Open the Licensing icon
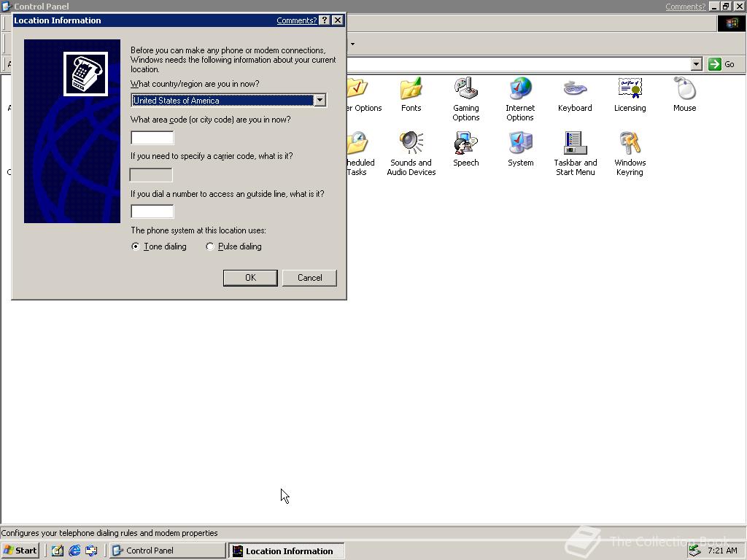 click(630, 88)
